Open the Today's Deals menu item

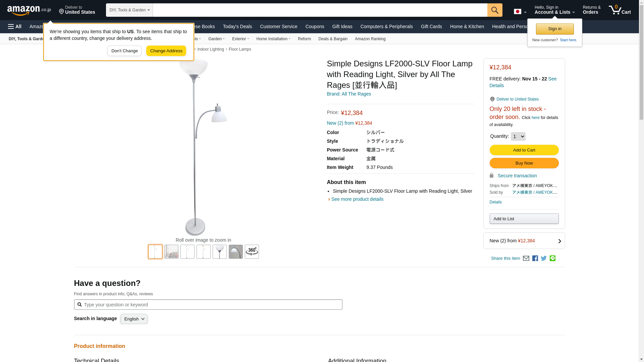click(x=237, y=26)
